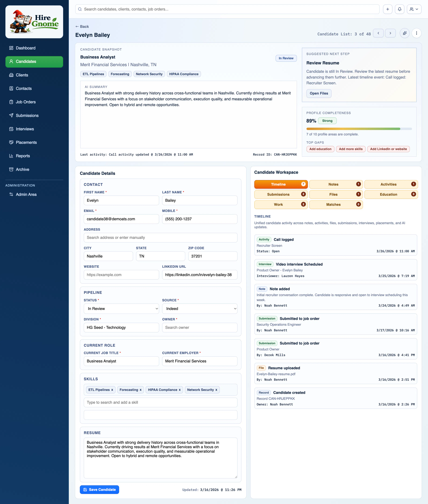
Task: Click the plus quick-add icon
Action: click(x=388, y=9)
